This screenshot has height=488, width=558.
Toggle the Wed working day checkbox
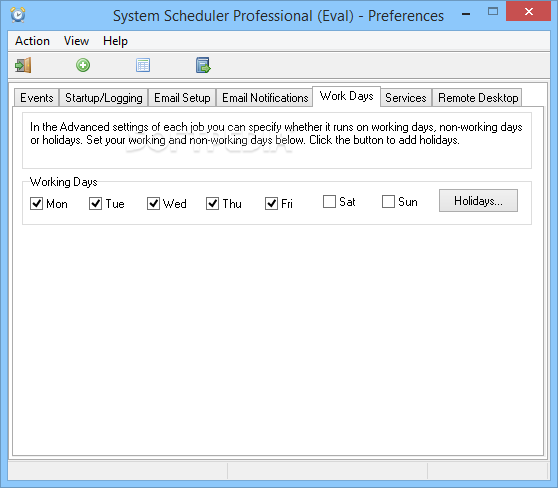tap(153, 204)
